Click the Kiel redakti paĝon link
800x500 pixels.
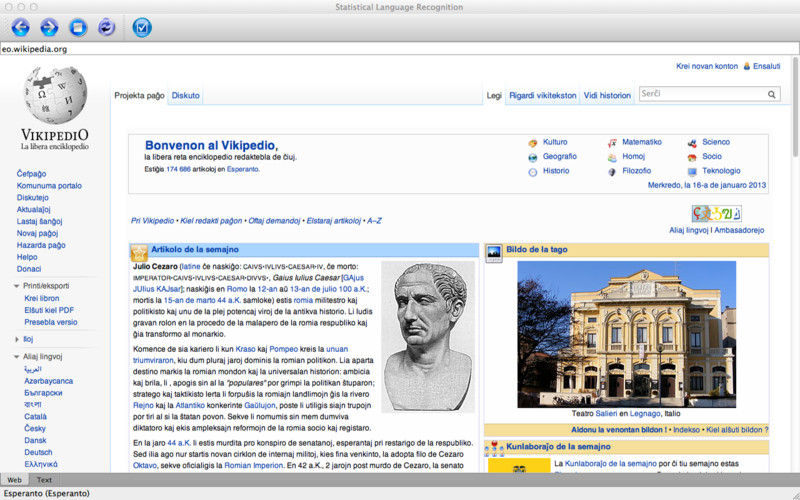[211, 221]
